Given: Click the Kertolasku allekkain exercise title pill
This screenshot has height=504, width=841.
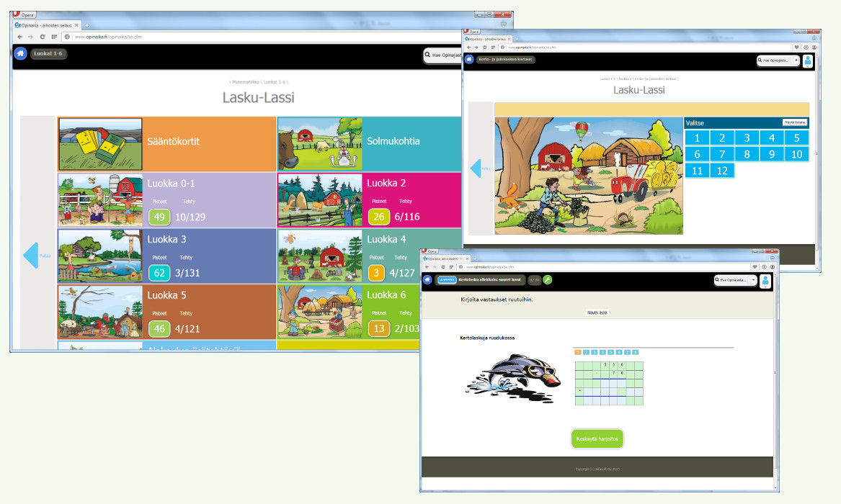Looking at the screenshot, I should pos(479,279).
